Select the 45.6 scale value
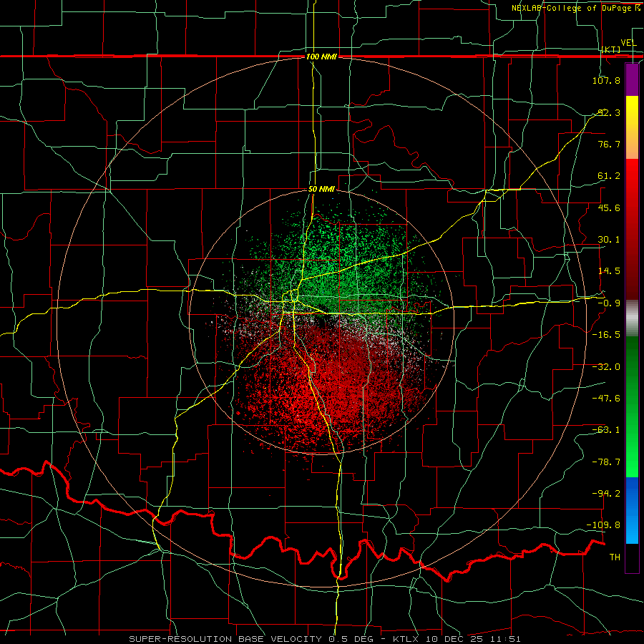Image resolution: width=644 pixels, height=644 pixels. [x=609, y=208]
